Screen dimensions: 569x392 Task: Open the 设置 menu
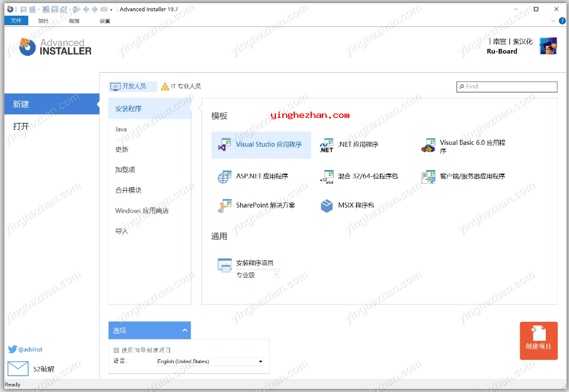(105, 21)
